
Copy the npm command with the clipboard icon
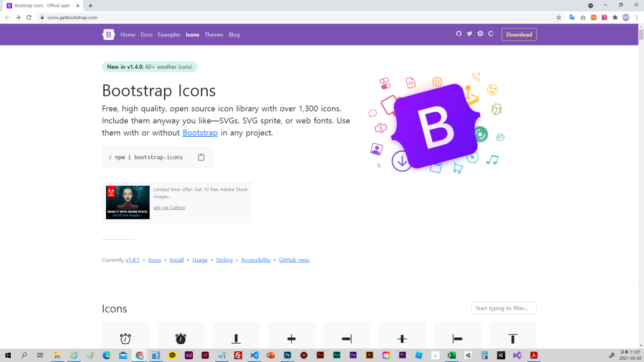coord(201,157)
